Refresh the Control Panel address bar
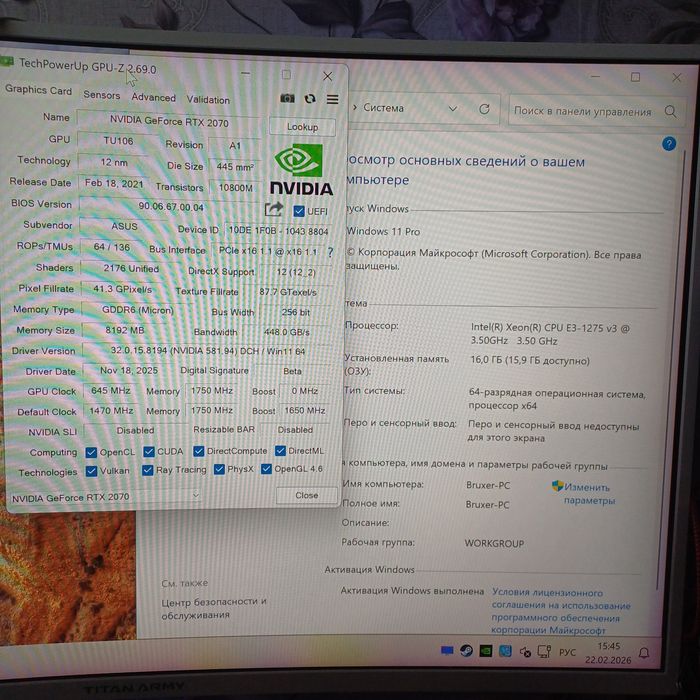Image resolution: width=700 pixels, height=700 pixels. (x=484, y=109)
